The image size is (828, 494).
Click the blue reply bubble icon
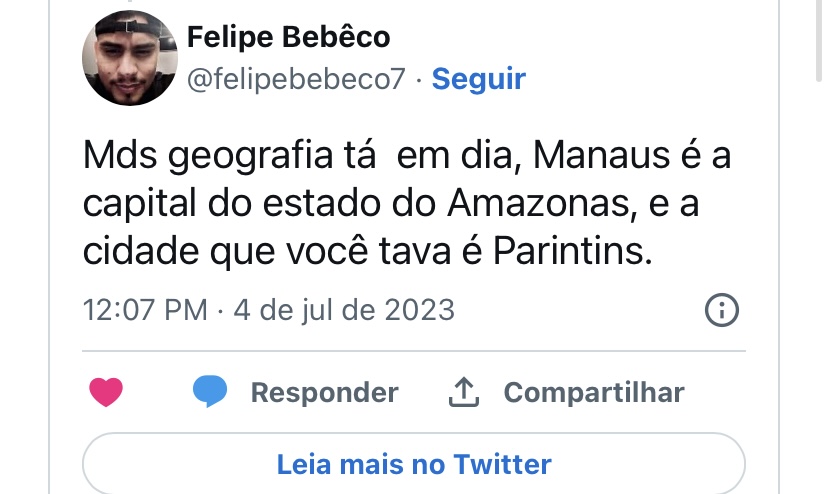[210, 392]
